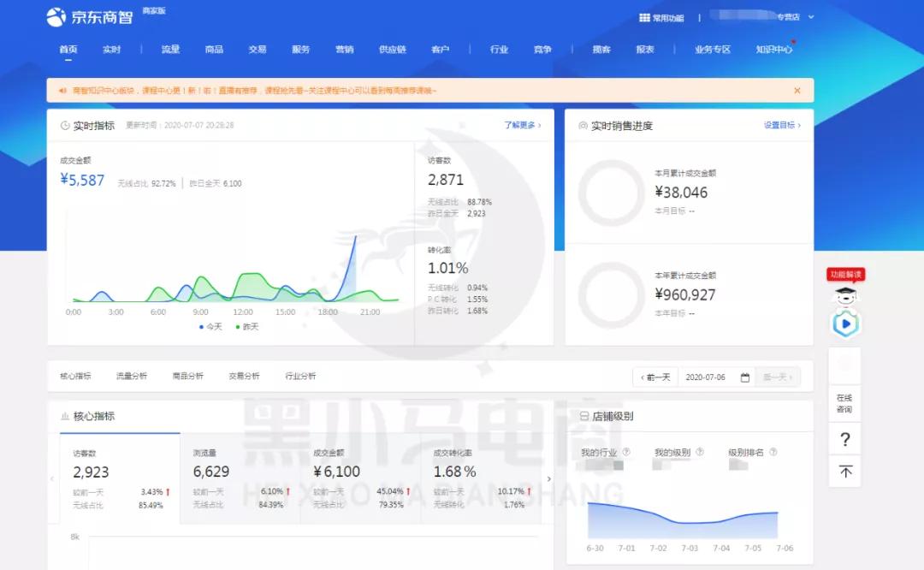Click the question mark help icon

pyautogui.click(x=845, y=439)
